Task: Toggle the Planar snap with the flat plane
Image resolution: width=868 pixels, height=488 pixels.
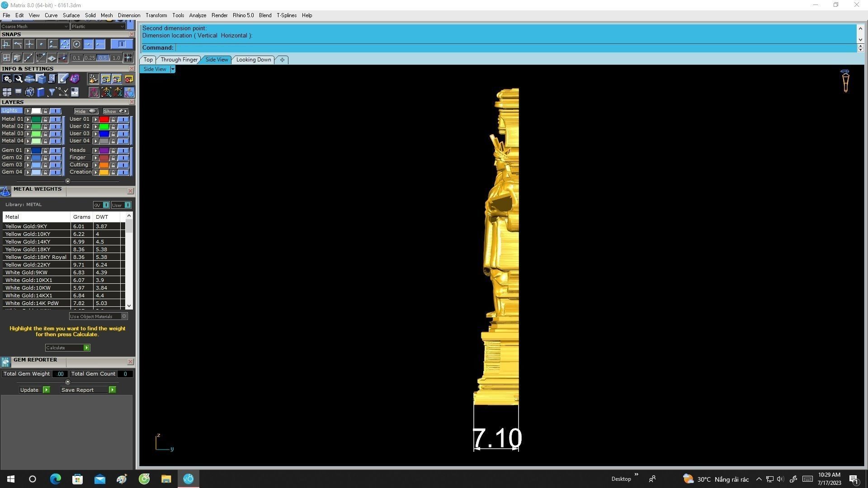Action: pos(52,58)
